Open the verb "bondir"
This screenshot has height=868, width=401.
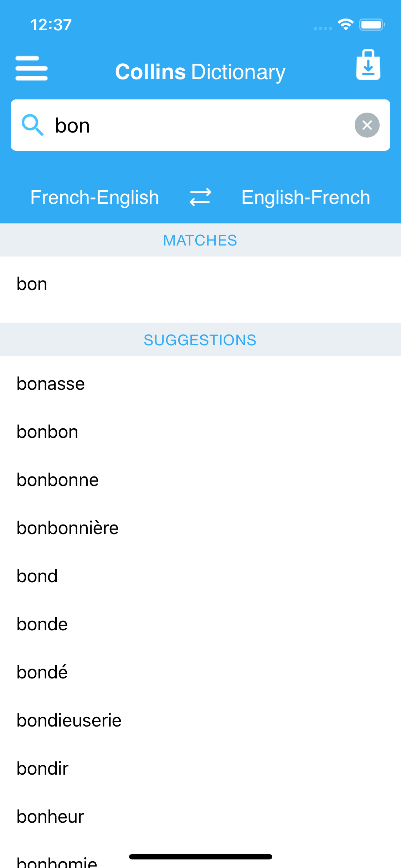pos(42,769)
